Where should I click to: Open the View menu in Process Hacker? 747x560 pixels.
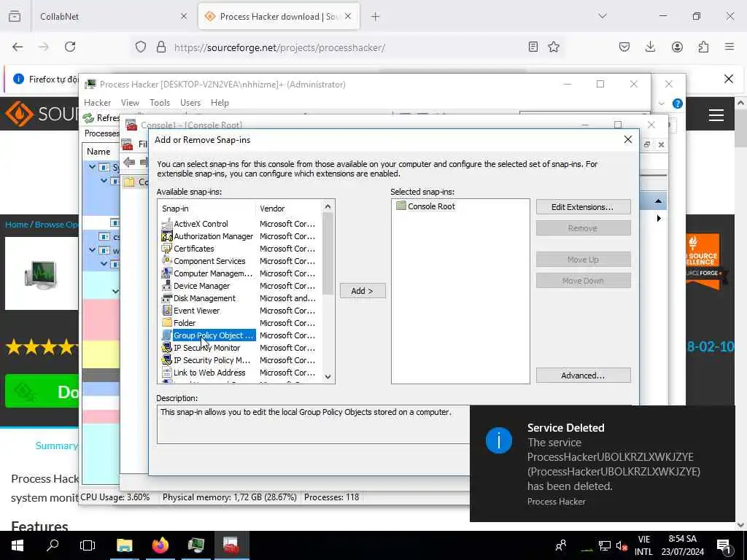coord(130,102)
